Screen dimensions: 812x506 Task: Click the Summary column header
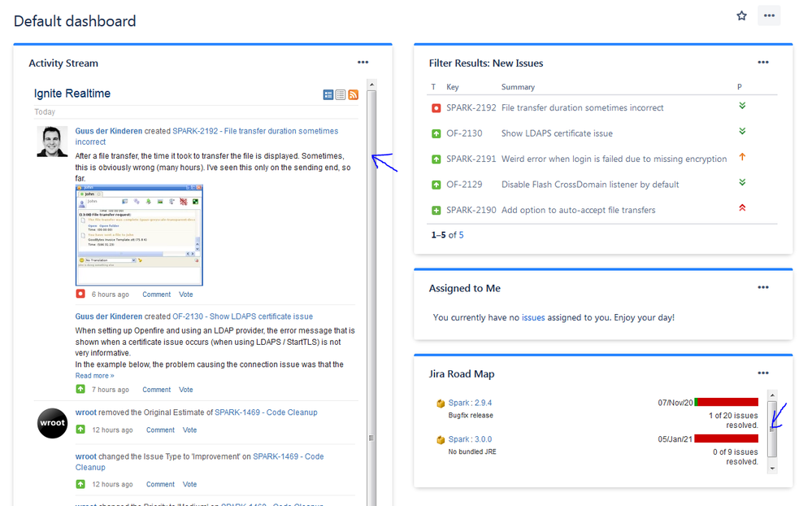tap(518, 86)
